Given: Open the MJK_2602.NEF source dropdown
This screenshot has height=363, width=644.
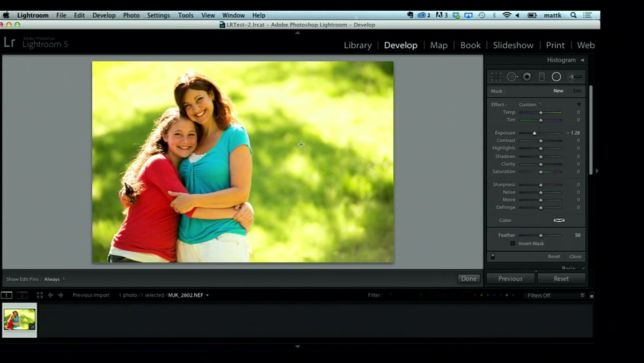Looking at the screenshot, I should [x=188, y=295].
